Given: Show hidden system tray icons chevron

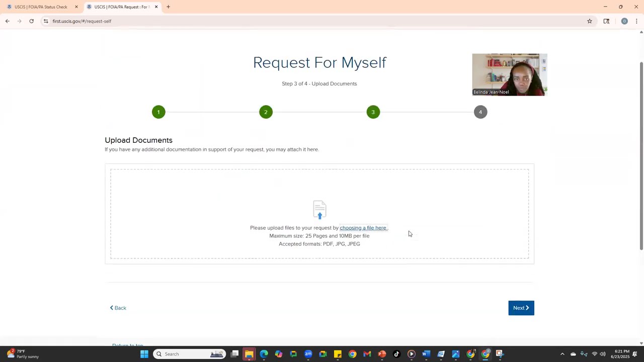Looking at the screenshot, I should click(x=562, y=354).
